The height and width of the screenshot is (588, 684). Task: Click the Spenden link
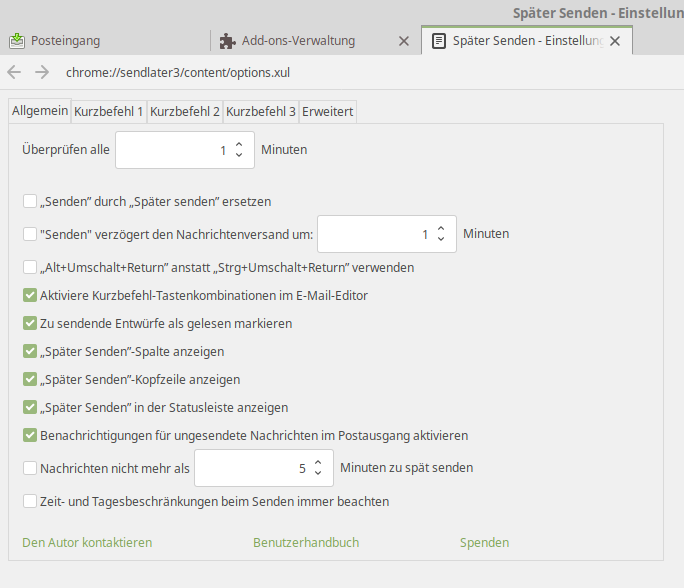point(484,542)
